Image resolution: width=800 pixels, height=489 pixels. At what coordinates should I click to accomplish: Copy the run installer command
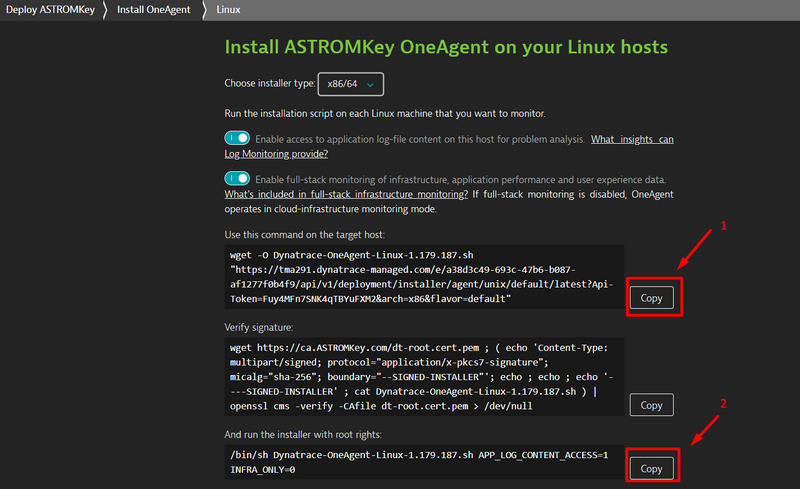pos(651,468)
